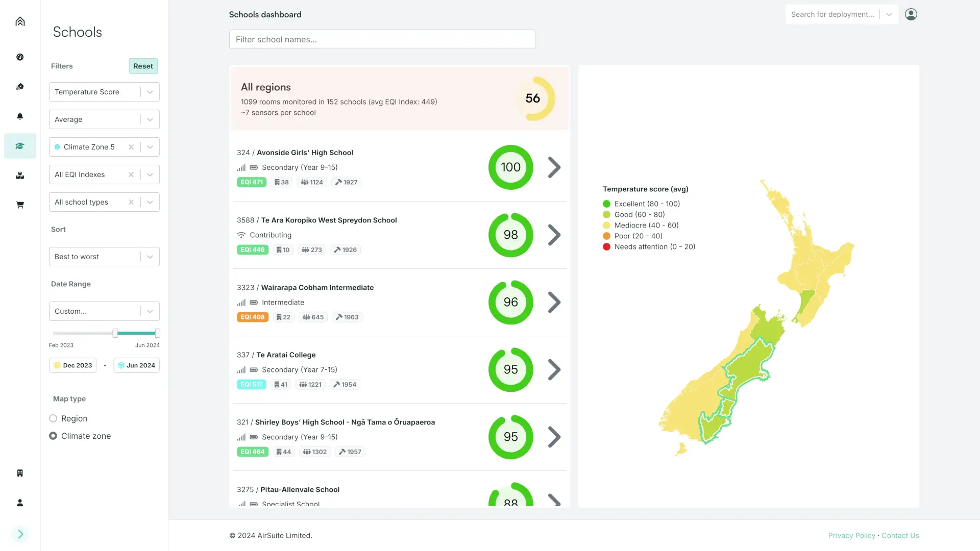Viewport: 980px width, 551px height.
Task: Open the home icon in sidebar
Action: click(20, 21)
